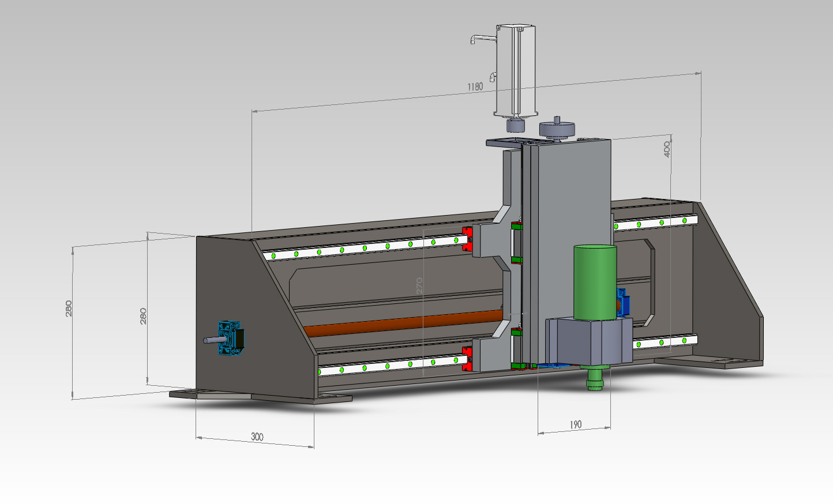Click the gray timing pulley on top
This screenshot has width=833, height=504.
tap(557, 129)
